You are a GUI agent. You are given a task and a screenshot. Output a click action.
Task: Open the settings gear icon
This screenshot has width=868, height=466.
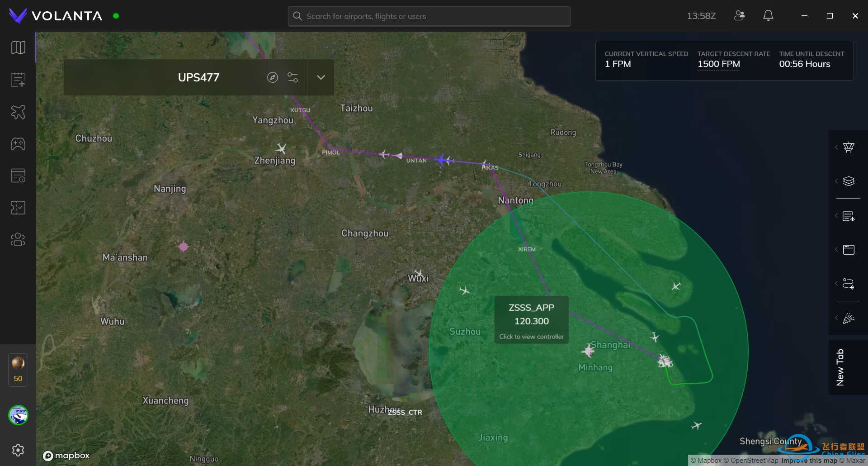18,450
